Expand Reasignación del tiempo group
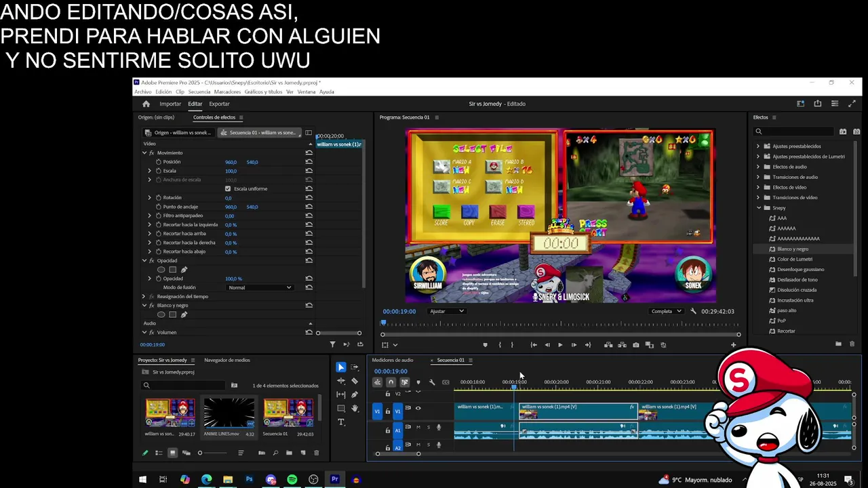 tap(144, 296)
